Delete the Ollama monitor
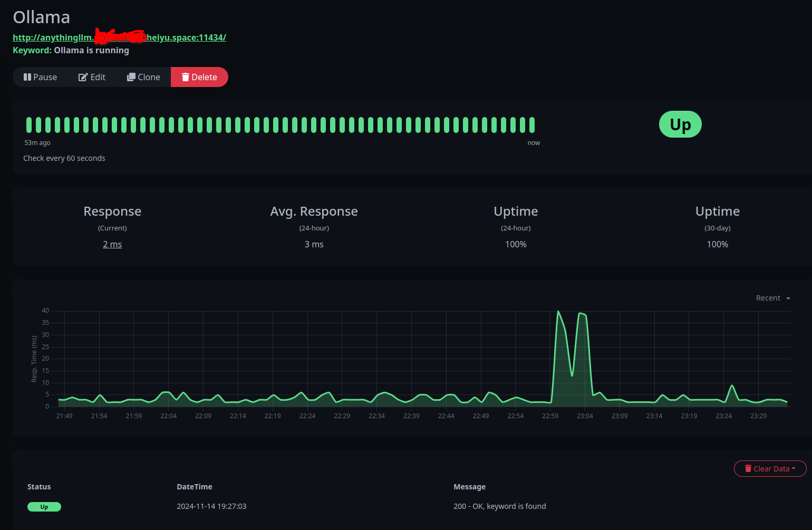This screenshot has height=530, width=812. 199,77
